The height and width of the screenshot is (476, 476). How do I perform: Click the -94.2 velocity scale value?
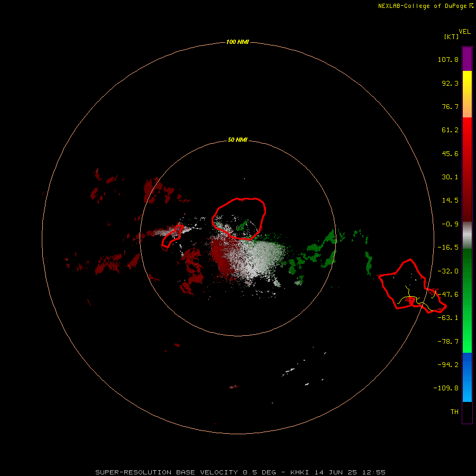pos(448,364)
